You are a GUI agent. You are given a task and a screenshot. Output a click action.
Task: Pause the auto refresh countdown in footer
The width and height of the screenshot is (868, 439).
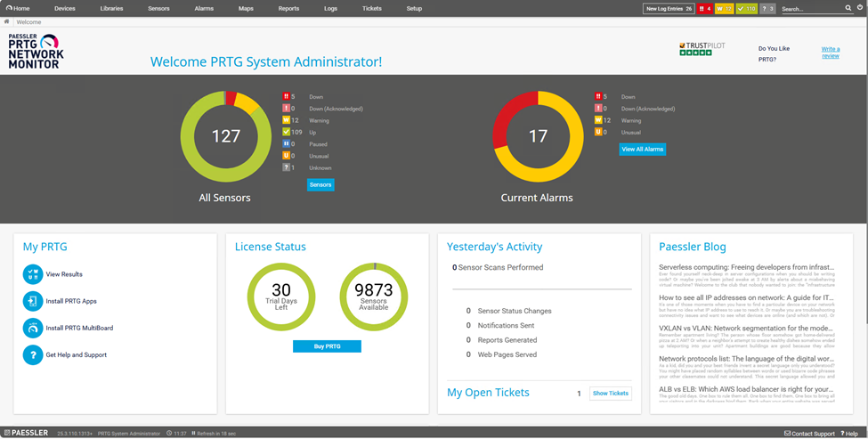tap(193, 434)
